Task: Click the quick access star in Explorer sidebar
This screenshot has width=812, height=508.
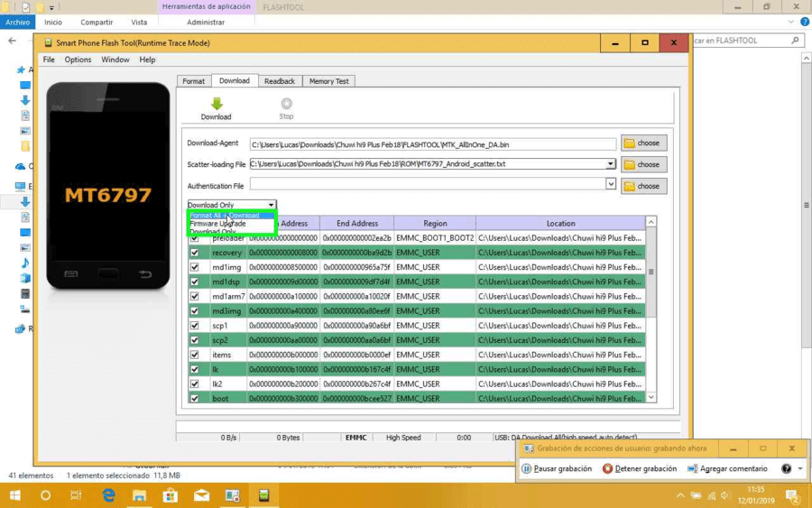Action: point(21,69)
